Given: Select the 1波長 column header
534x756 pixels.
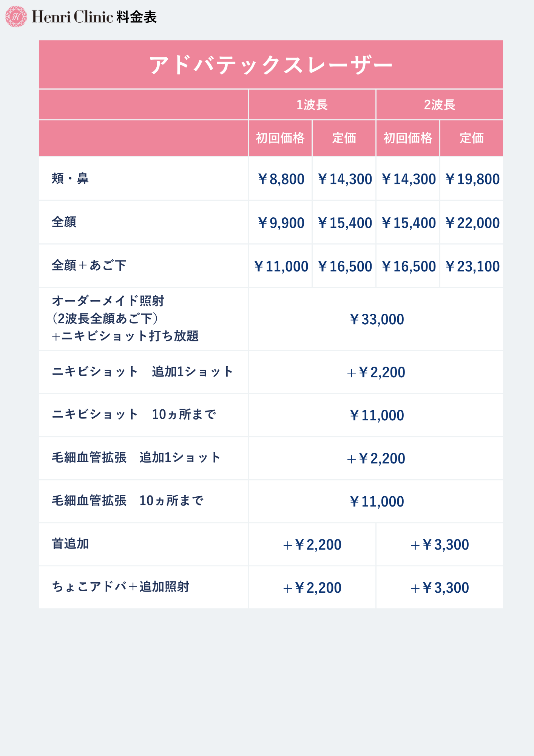Looking at the screenshot, I should [x=312, y=105].
